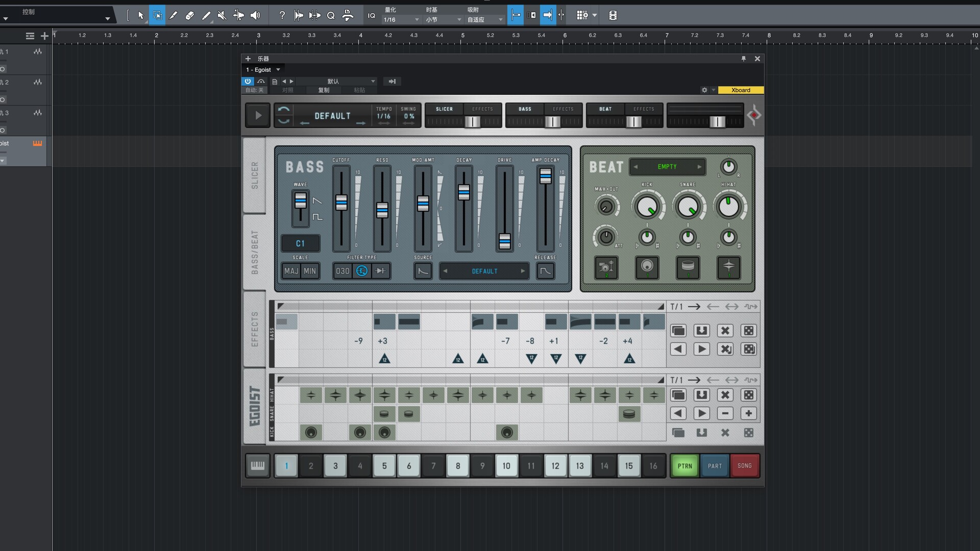
Task: Click the IQ quantize button
Action: click(372, 16)
